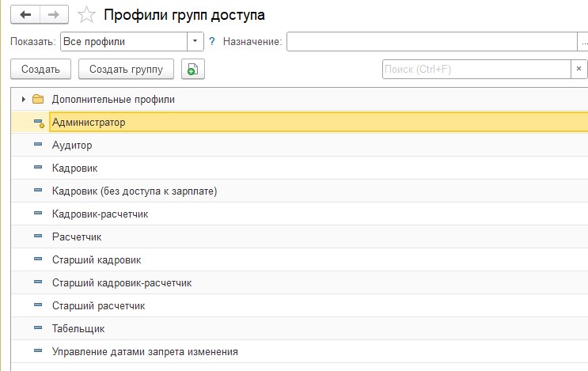Click the Создать button
This screenshot has height=371, width=588.
point(40,69)
